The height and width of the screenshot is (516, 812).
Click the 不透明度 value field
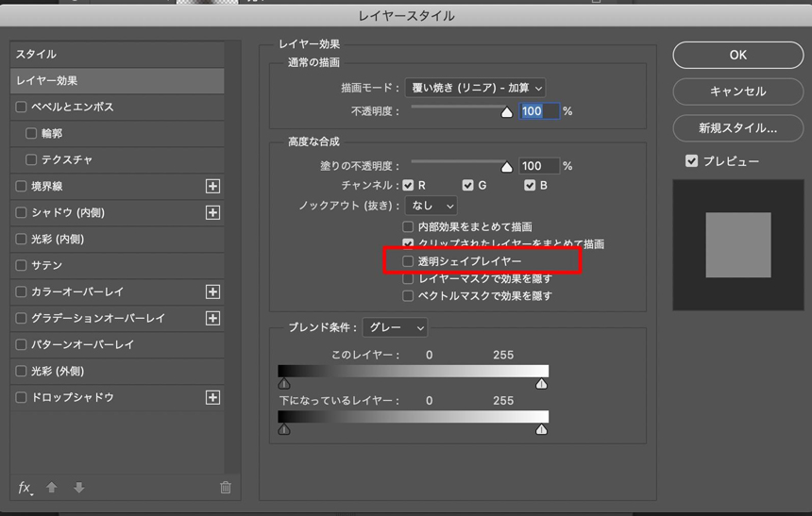pyautogui.click(x=539, y=111)
